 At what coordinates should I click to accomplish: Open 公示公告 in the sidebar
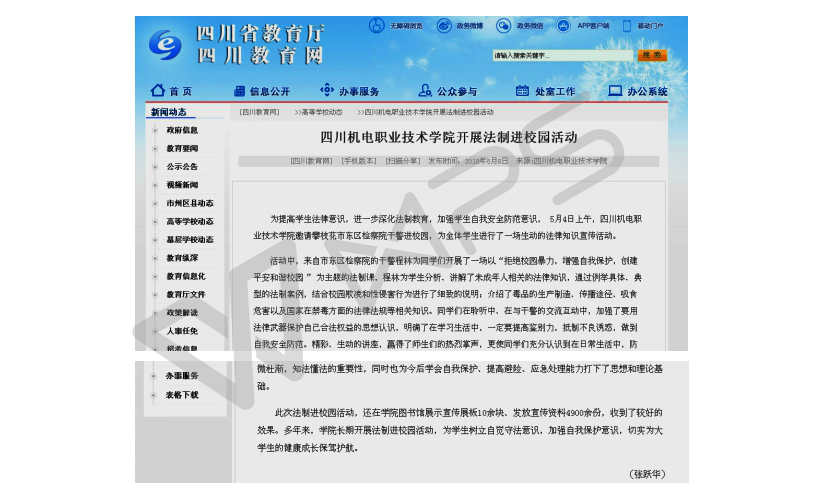182,166
